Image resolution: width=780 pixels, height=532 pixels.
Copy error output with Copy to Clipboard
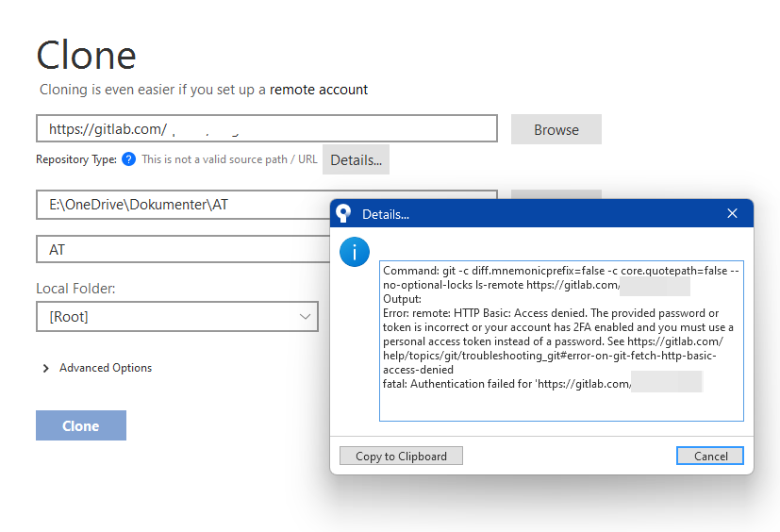(401, 456)
